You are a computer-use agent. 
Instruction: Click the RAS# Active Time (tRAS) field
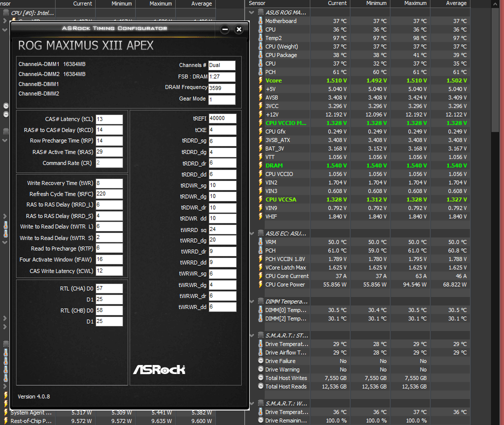pos(109,152)
